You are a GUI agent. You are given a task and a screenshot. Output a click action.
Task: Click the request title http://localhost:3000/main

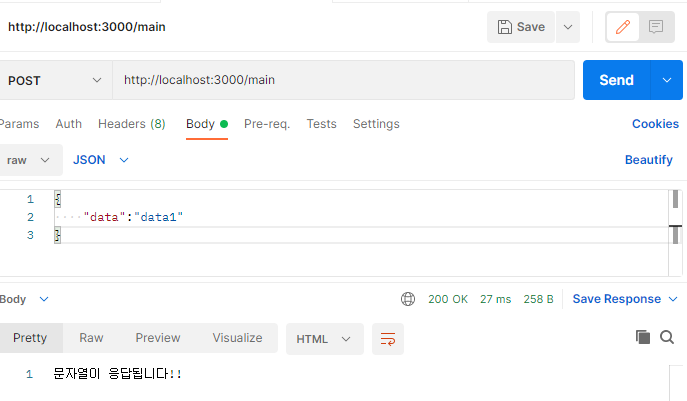pyautogui.click(x=87, y=27)
